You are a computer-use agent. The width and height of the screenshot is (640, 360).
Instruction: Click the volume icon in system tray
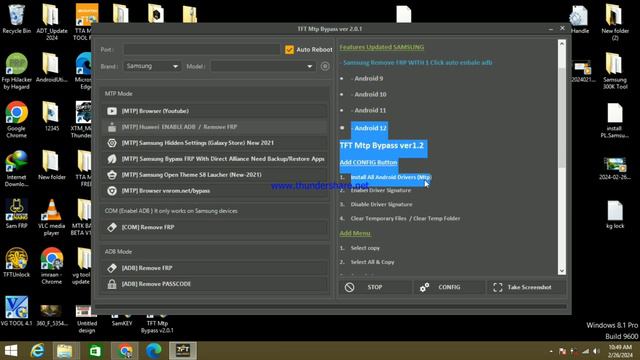(597, 351)
